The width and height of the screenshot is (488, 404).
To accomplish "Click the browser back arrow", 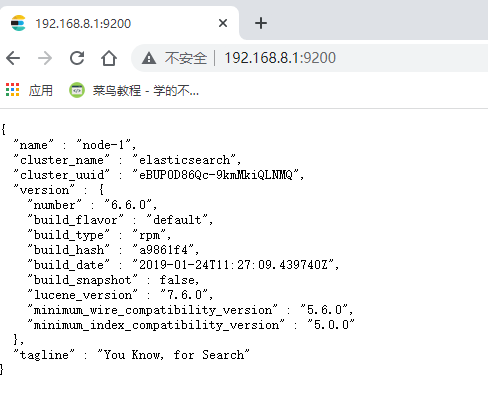I will click(13, 58).
